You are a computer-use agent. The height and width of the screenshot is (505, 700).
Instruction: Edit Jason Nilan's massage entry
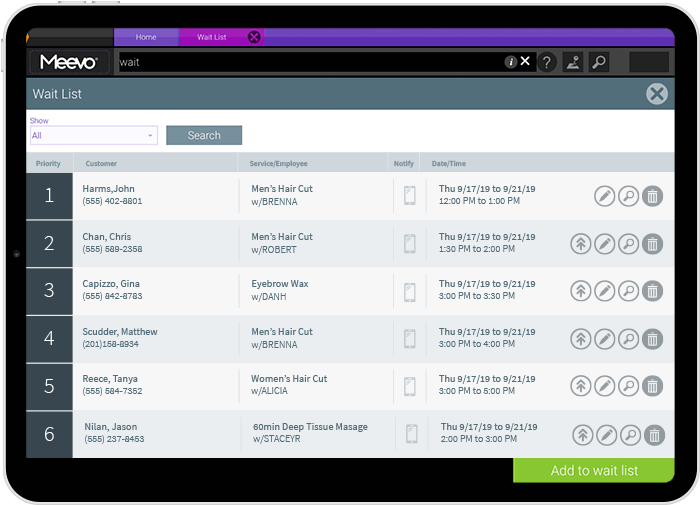coord(607,435)
